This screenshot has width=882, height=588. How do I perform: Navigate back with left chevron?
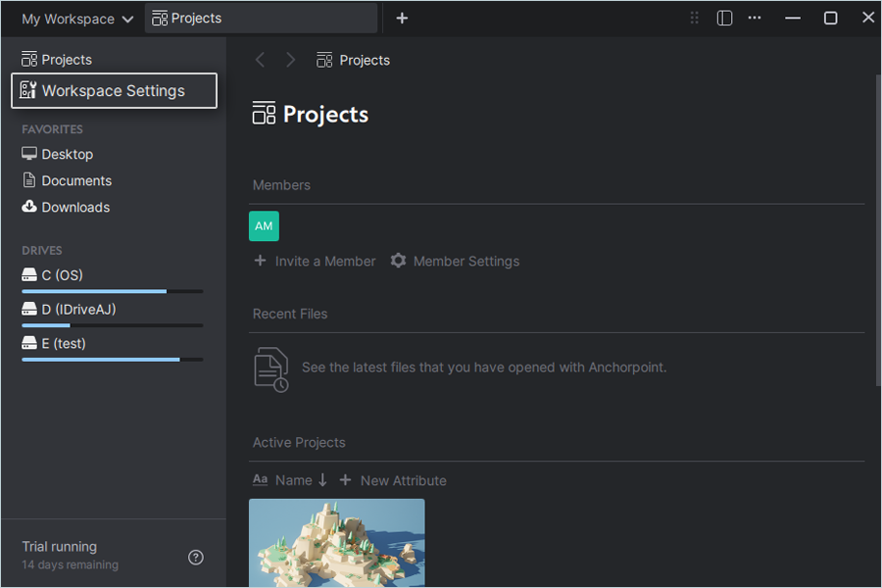pos(260,60)
